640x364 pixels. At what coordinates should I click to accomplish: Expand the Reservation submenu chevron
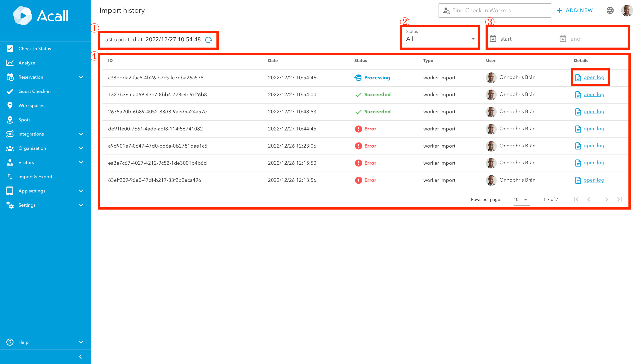pyautogui.click(x=81, y=77)
